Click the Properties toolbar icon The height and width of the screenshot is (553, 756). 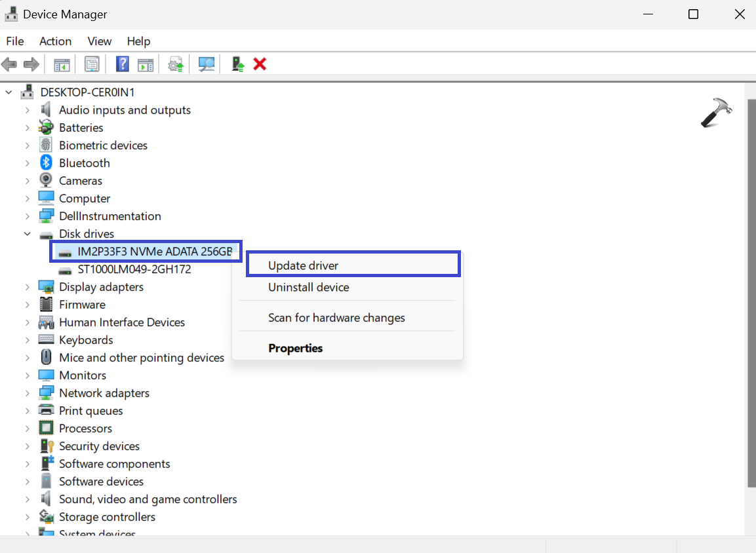tap(92, 64)
